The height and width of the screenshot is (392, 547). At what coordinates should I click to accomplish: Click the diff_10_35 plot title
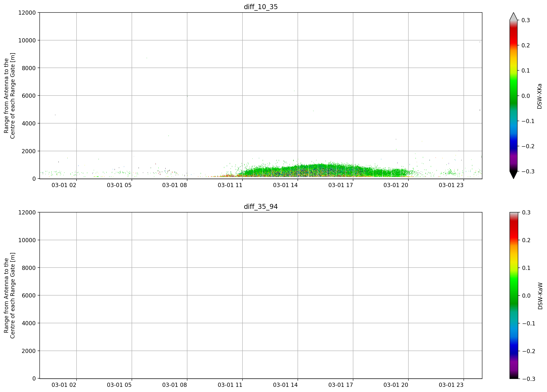pyautogui.click(x=261, y=7)
